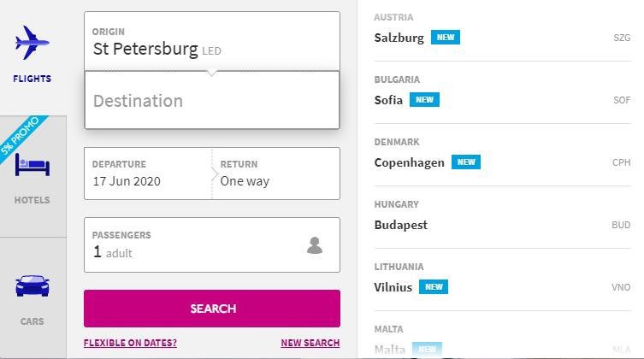
Task: Select Budapest from the destination list
Action: click(x=401, y=225)
